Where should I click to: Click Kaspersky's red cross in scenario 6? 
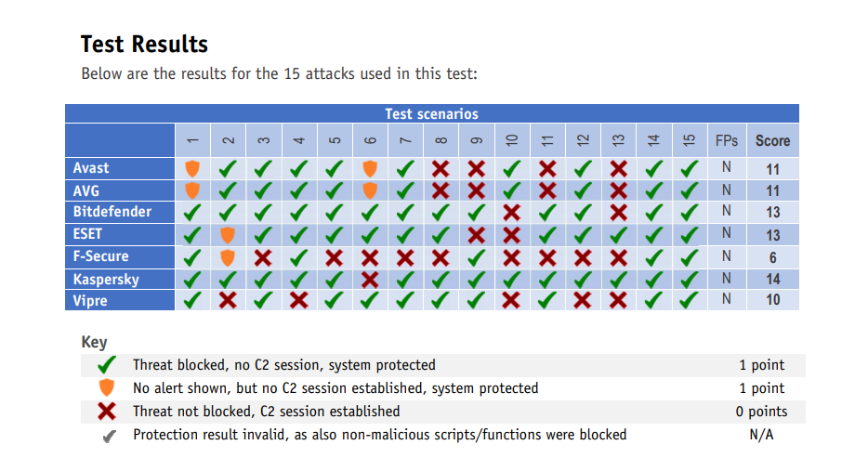[370, 280]
